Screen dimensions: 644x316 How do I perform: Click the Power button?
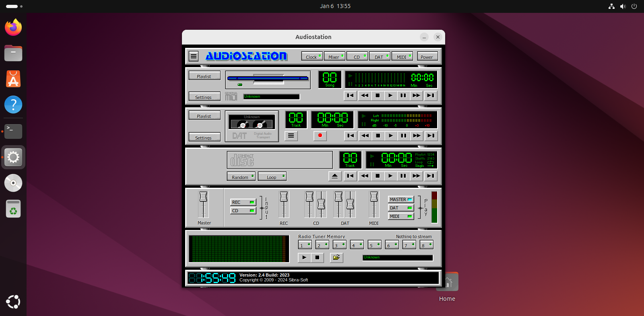[x=427, y=56]
